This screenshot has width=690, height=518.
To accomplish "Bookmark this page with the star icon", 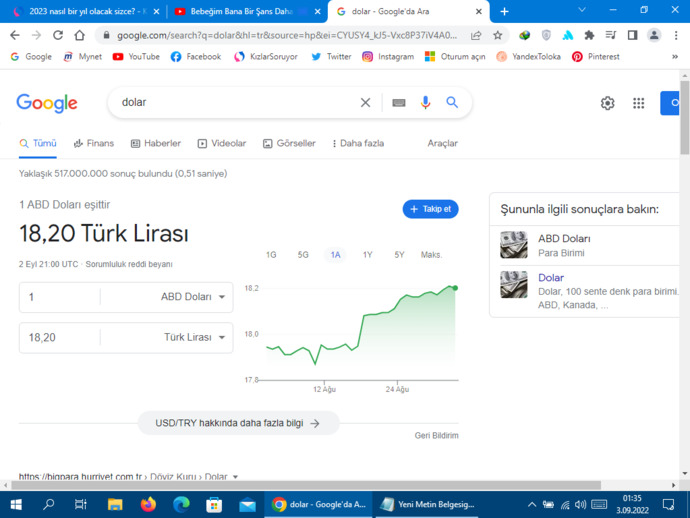I will pos(498,35).
